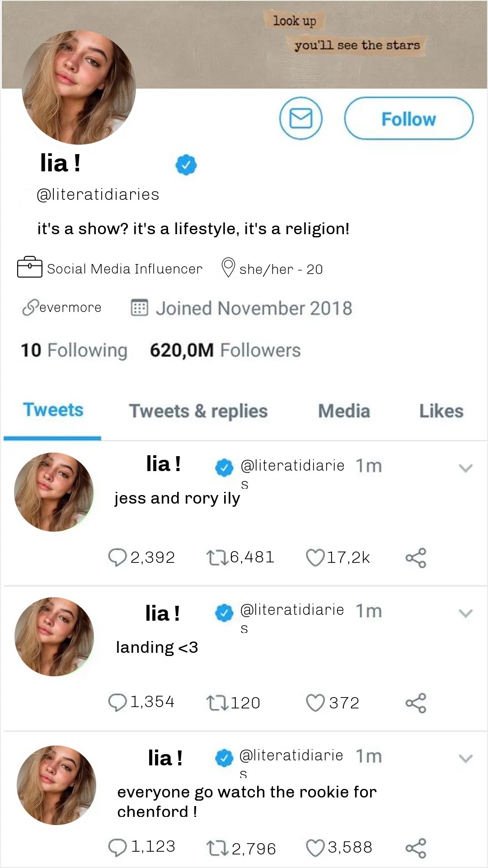The image size is (488, 868).
Task: View the large profile picture
Action: pyautogui.click(x=79, y=87)
